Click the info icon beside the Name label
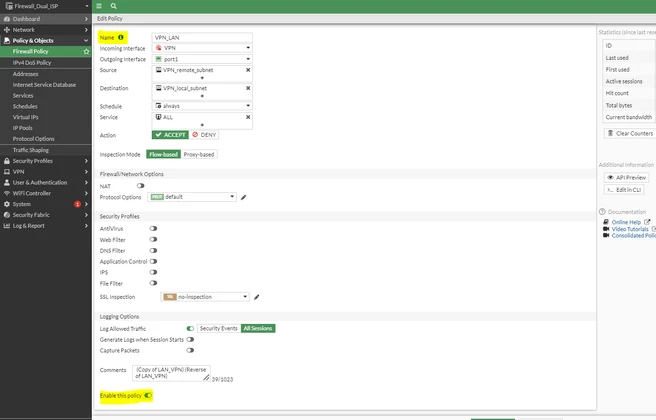The height and width of the screenshot is (420, 656). click(x=121, y=37)
